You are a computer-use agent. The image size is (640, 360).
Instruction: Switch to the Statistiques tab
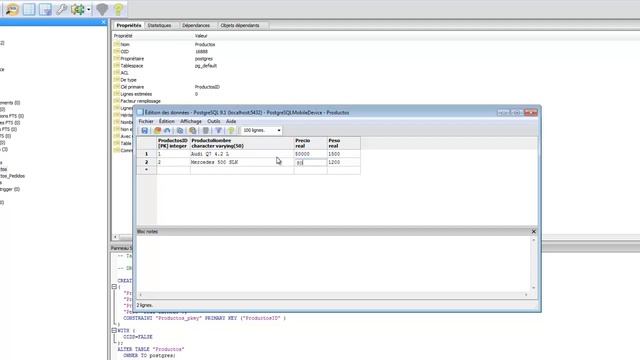(x=159, y=25)
